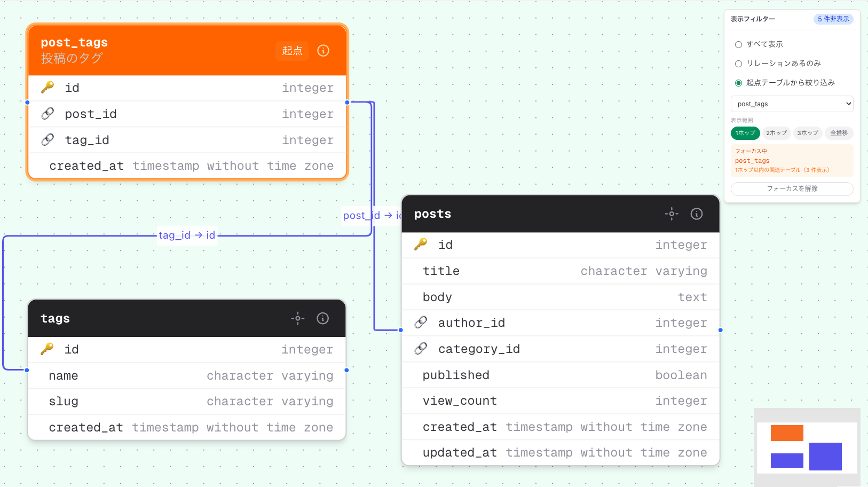Click the 5 件非表示 badge

point(833,19)
